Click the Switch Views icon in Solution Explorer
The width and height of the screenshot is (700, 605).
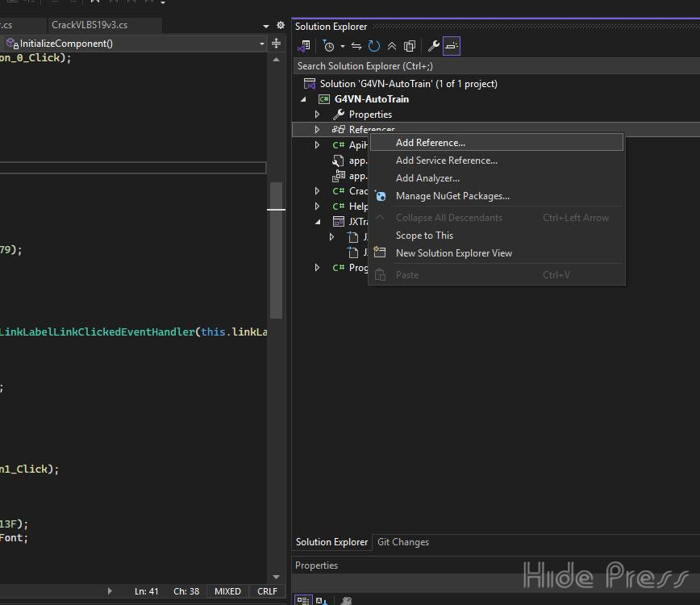(304, 46)
